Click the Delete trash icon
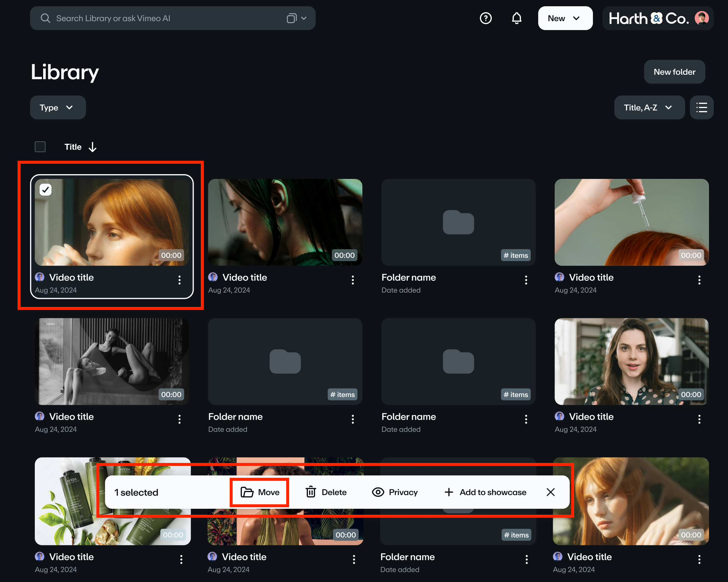Image resolution: width=728 pixels, height=582 pixels. pyautogui.click(x=311, y=492)
